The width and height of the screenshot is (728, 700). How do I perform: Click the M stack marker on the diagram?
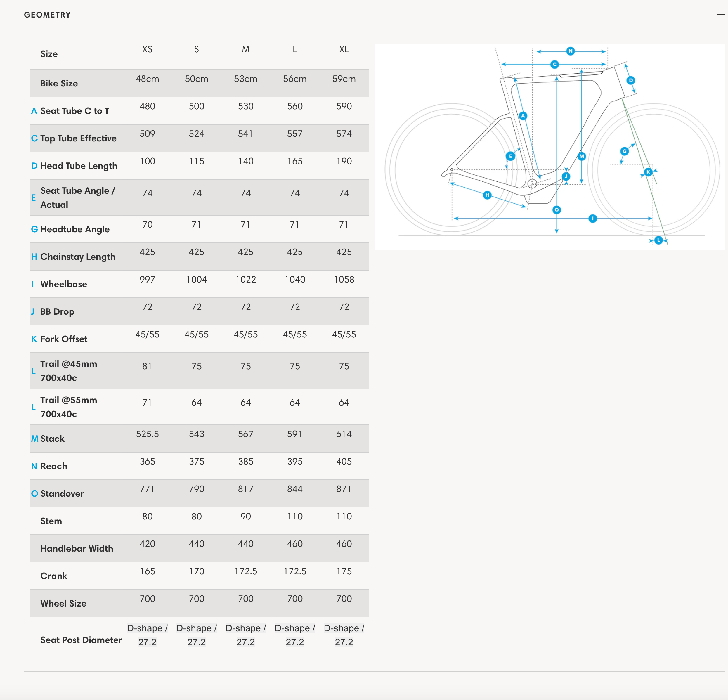click(582, 156)
